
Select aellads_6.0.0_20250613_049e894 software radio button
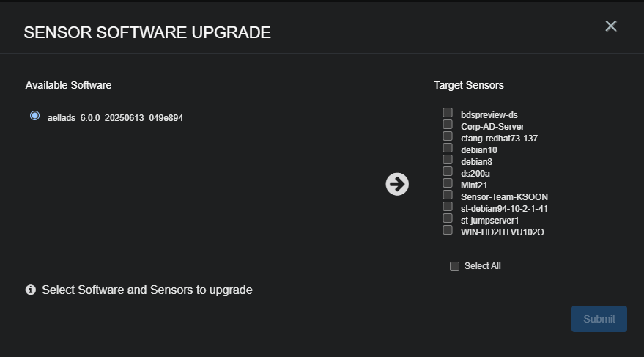pyautogui.click(x=34, y=116)
